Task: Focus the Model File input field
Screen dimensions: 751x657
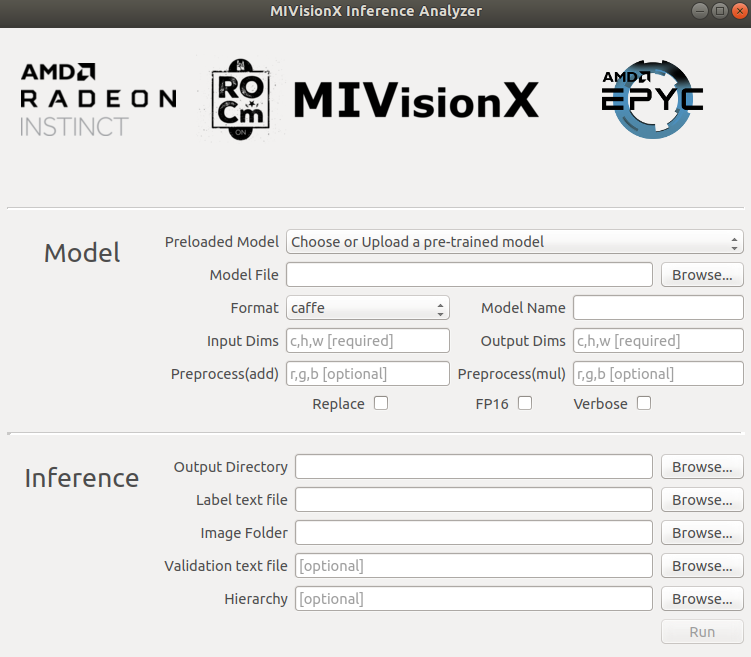Action: pos(469,275)
